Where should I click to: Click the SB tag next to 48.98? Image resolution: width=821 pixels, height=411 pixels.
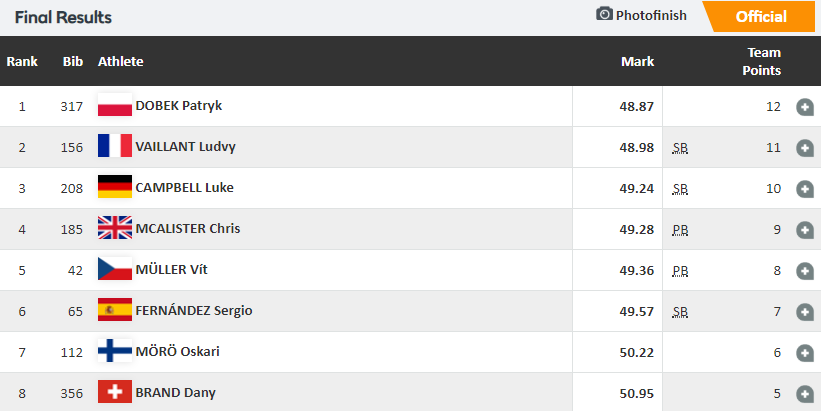coord(680,148)
